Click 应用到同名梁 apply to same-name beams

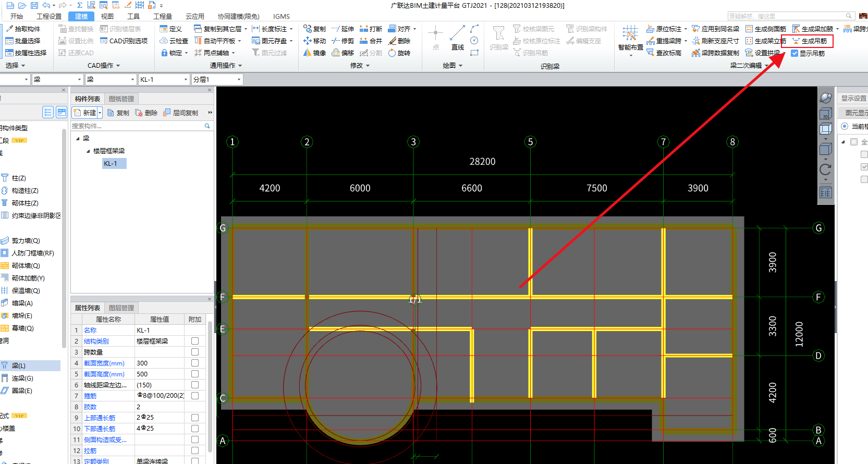[715, 29]
